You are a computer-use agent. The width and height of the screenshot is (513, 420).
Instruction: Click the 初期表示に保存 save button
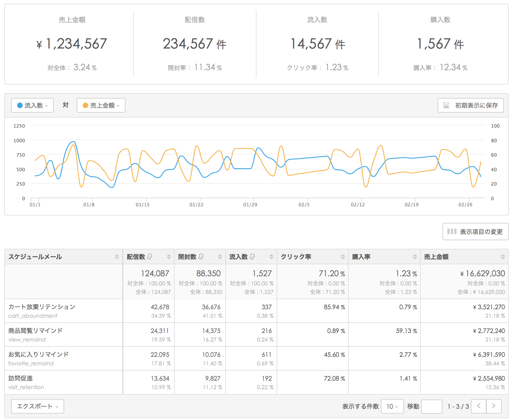tap(471, 105)
